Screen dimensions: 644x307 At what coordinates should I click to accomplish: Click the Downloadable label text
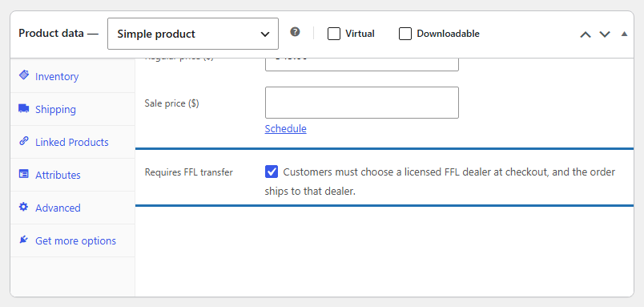[x=448, y=34]
